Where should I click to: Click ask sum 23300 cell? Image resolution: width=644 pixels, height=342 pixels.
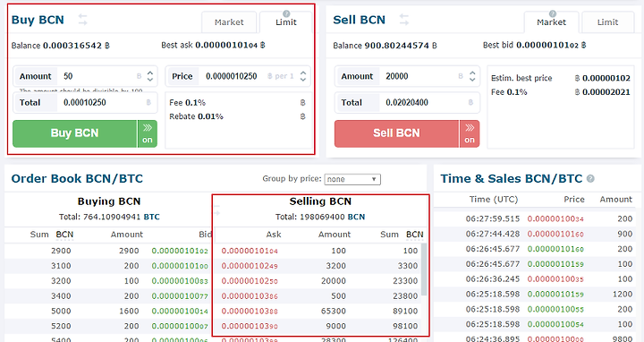pyautogui.click(x=405, y=281)
